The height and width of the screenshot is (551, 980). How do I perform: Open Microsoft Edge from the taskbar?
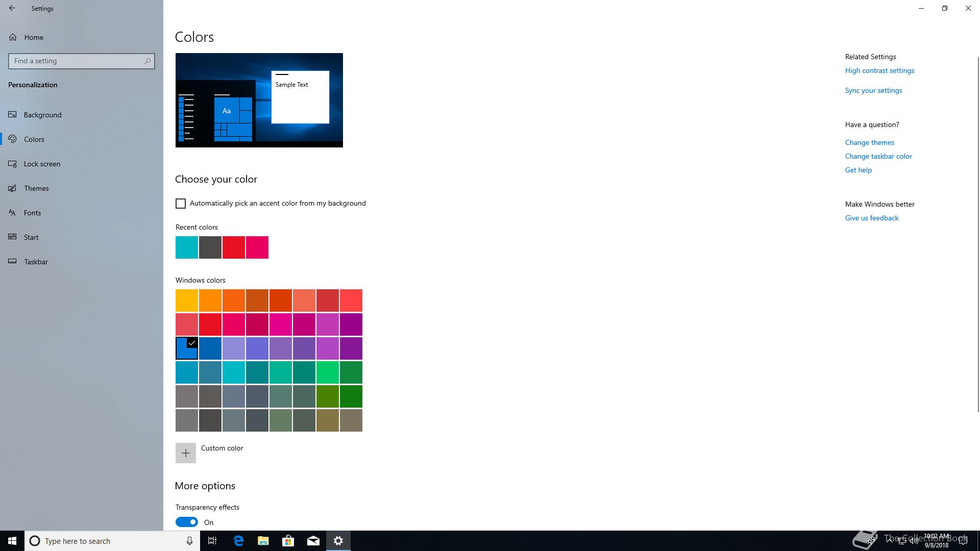point(238,541)
